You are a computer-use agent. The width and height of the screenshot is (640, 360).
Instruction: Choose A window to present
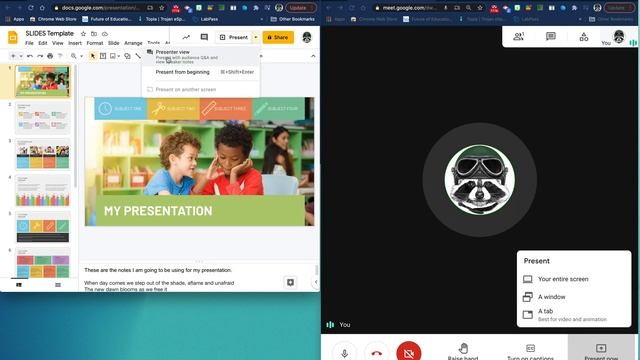click(574, 297)
